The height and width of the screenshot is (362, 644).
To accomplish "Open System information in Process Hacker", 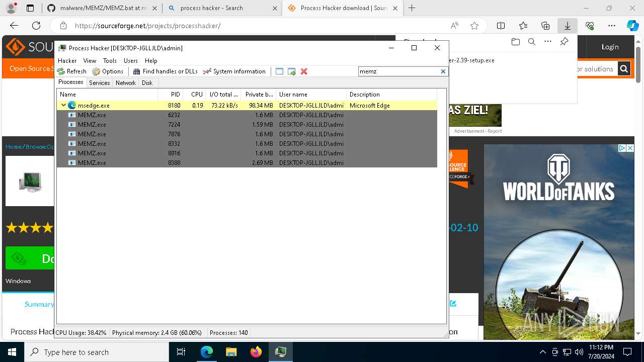I will coord(234,71).
